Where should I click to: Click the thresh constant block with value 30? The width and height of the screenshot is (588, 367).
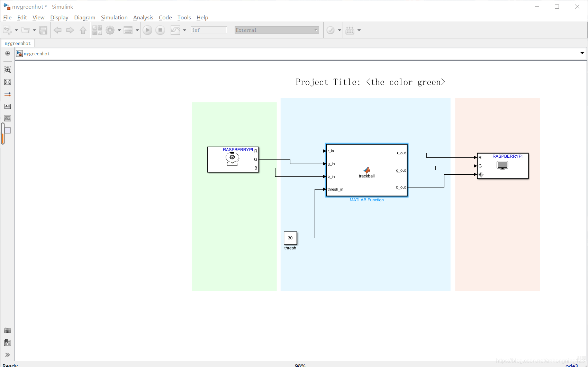coord(290,238)
